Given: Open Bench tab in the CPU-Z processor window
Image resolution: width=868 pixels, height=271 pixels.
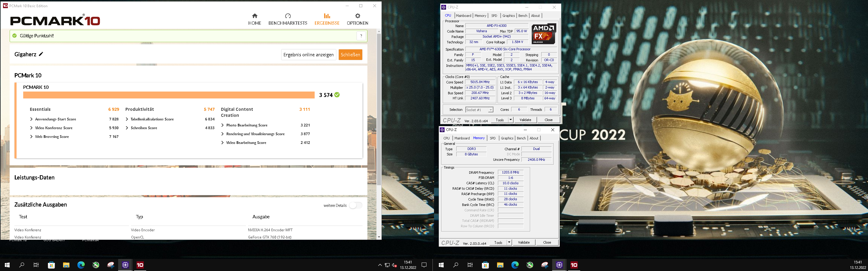Looking at the screenshot, I should pos(523,15).
